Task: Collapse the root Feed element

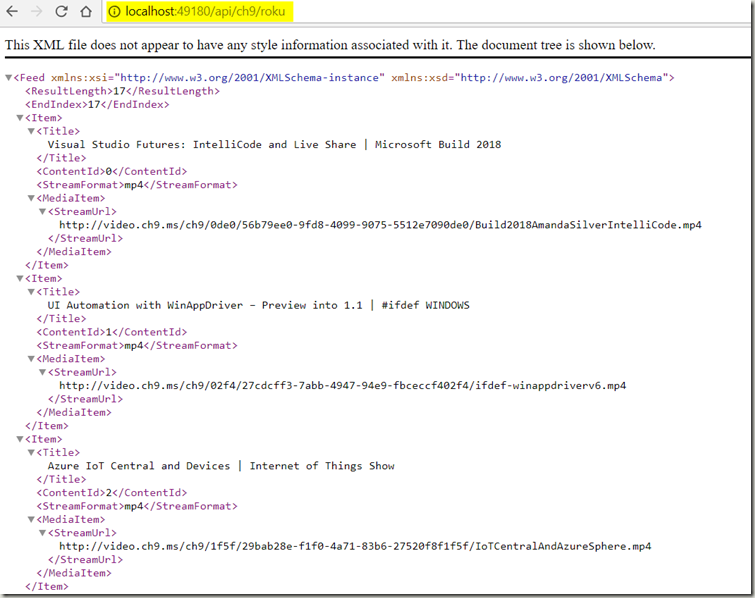Action: click(8, 78)
